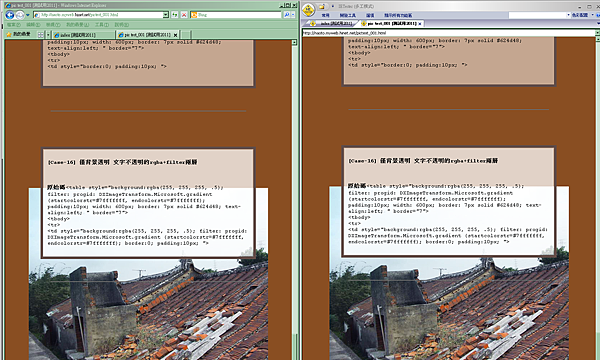
Task: Click the IETester URL address field
Action: pyautogui.click(x=448, y=33)
